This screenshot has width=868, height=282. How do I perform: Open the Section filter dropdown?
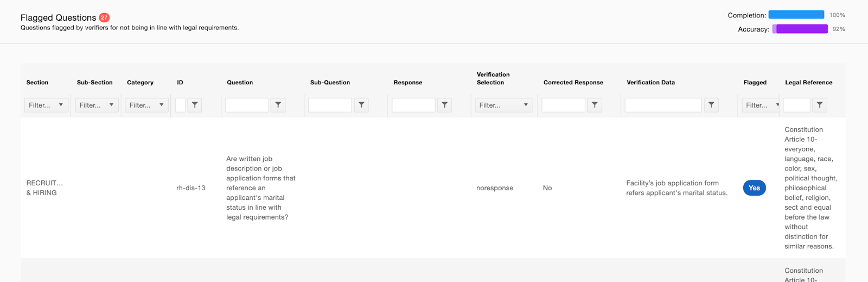(x=46, y=105)
